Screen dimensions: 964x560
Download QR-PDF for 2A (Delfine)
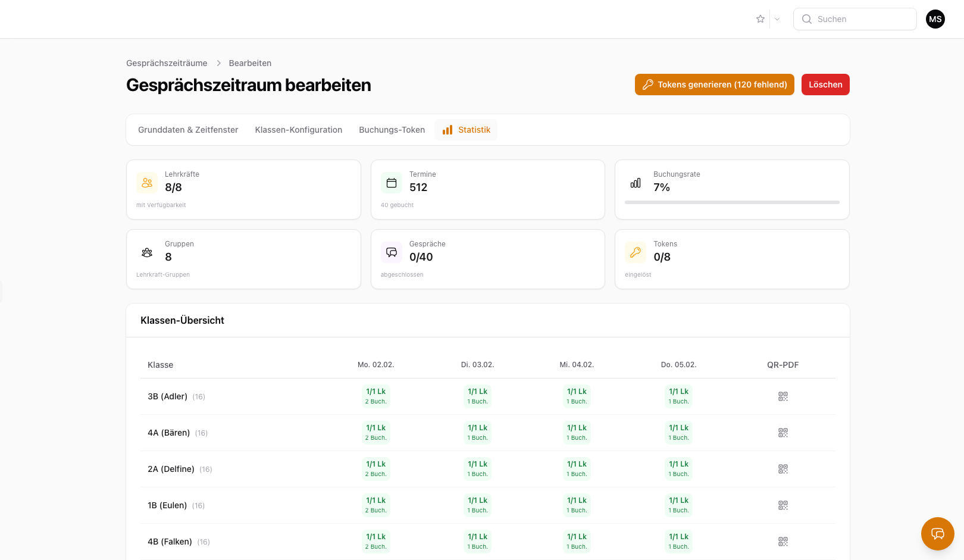(783, 469)
